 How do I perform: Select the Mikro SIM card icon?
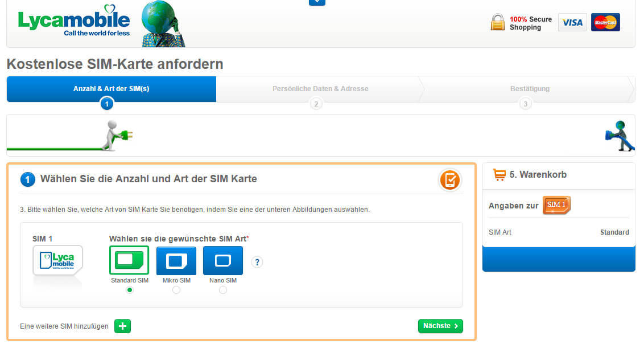pyautogui.click(x=176, y=260)
